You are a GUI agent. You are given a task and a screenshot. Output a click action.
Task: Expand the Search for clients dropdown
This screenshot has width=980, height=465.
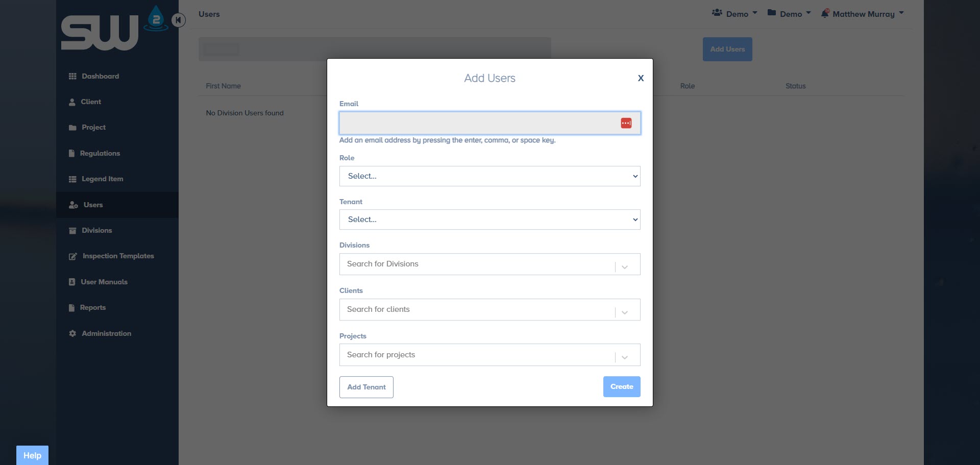pyautogui.click(x=624, y=312)
